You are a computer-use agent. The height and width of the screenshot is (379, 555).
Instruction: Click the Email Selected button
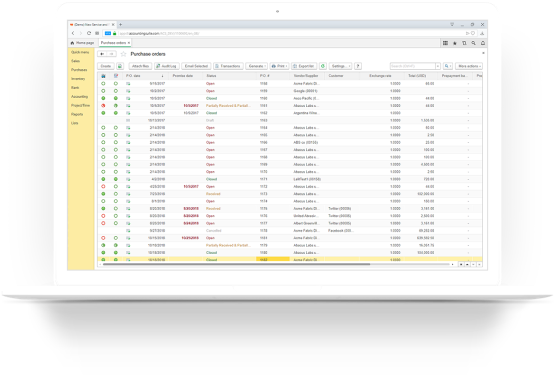pos(196,66)
